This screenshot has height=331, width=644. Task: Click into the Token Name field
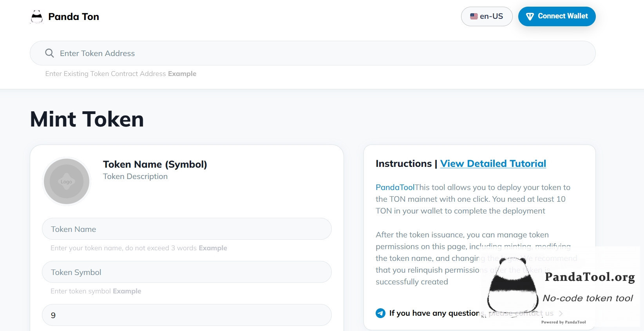tap(186, 229)
